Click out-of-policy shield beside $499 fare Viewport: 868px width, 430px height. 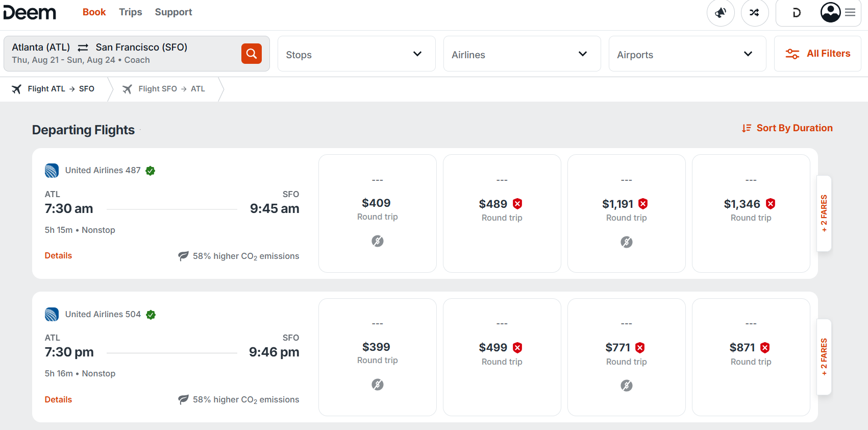pos(517,348)
